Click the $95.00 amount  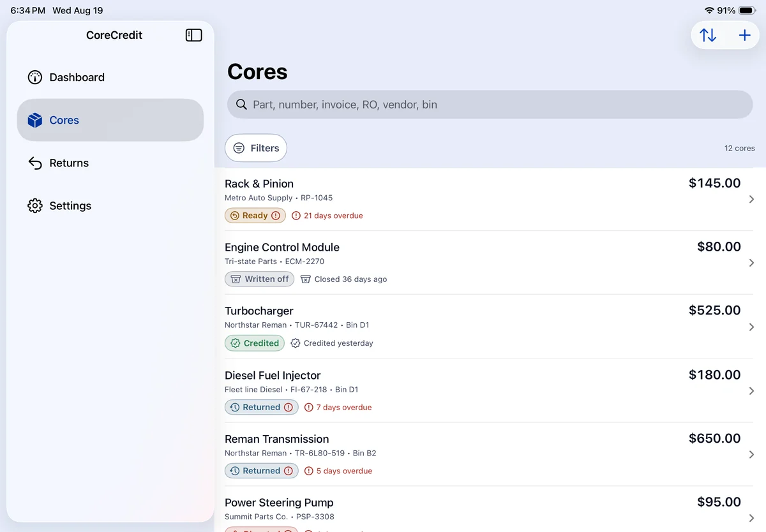(719, 502)
